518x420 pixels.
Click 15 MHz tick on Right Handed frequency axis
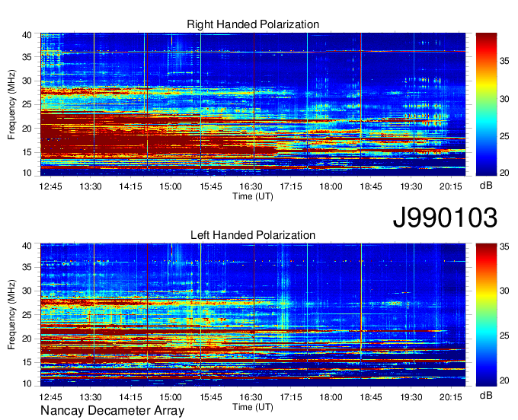27,152
